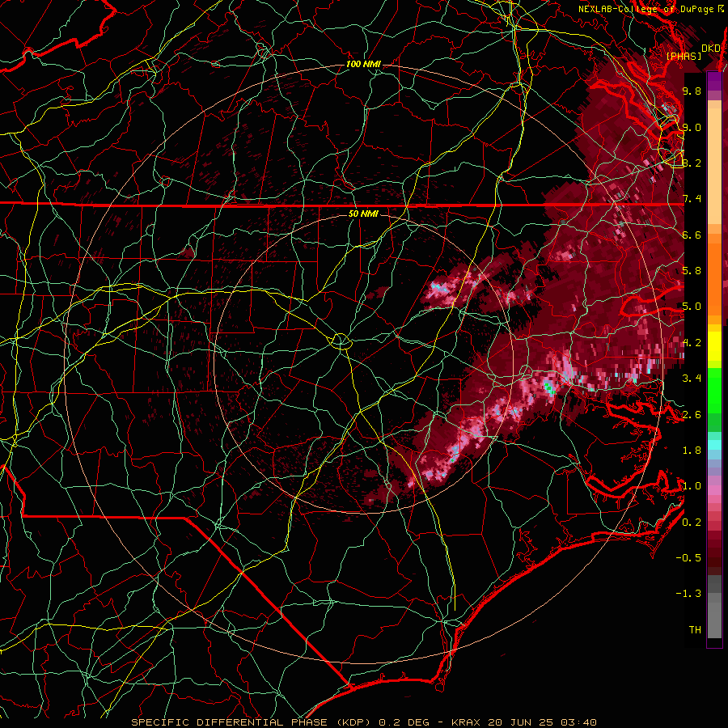Select the 1.8 scale label
Screen dimensions: 728x728
pos(692,451)
